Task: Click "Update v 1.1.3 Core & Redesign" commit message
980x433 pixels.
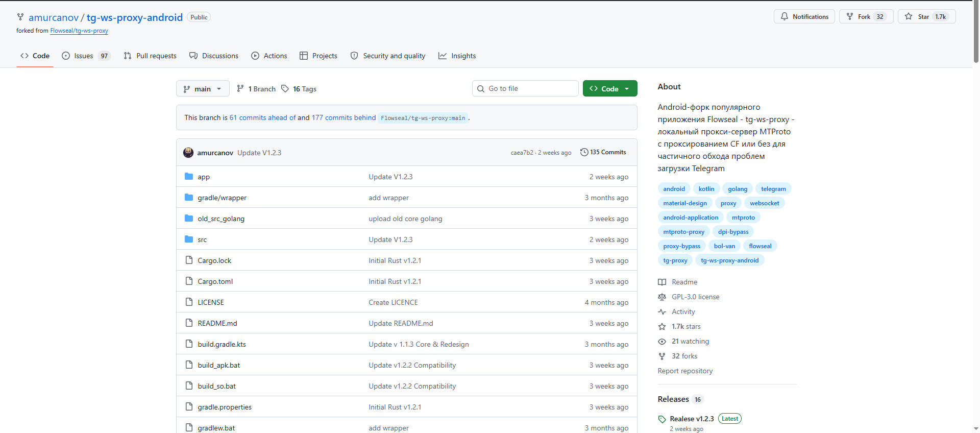Action: [419, 344]
